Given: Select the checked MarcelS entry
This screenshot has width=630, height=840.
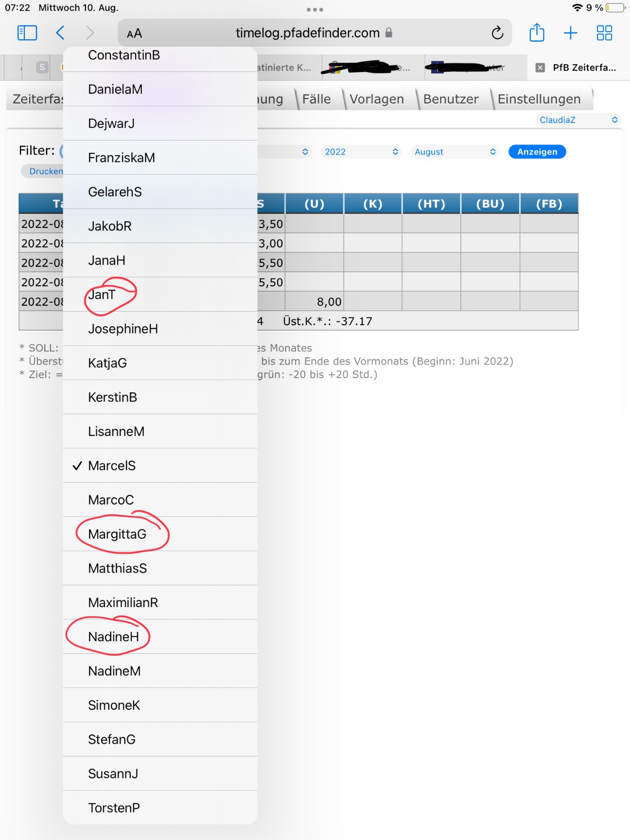Looking at the screenshot, I should [112, 466].
